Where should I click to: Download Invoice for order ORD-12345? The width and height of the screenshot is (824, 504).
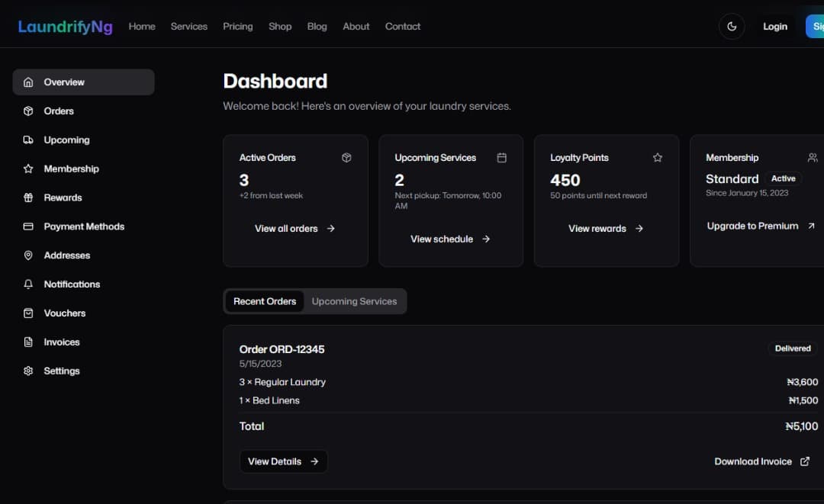[x=761, y=462]
